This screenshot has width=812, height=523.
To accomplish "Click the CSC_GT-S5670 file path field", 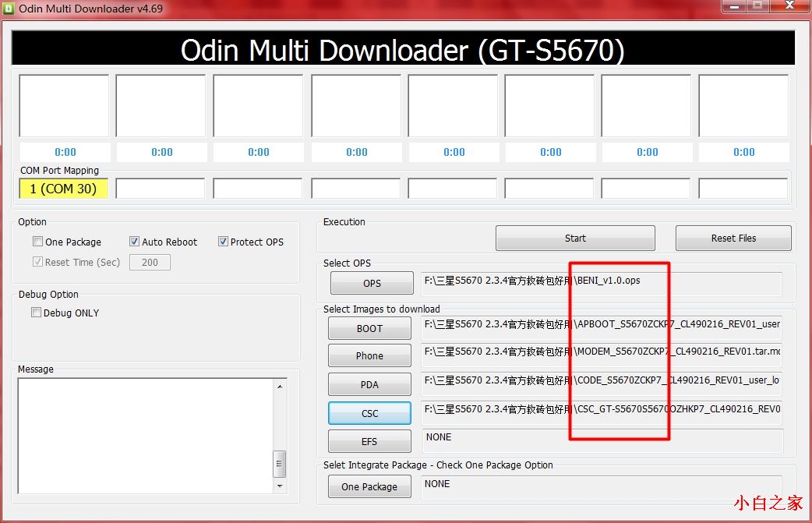I will pyautogui.click(x=602, y=412).
